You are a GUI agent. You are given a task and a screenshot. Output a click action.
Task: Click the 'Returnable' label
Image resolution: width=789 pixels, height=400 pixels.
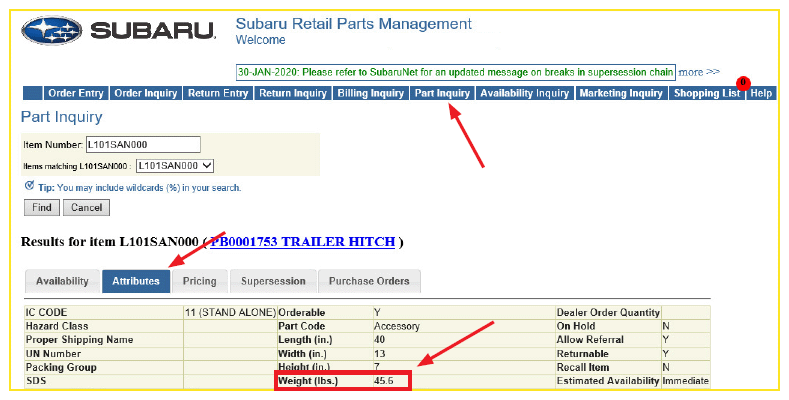tap(582, 354)
